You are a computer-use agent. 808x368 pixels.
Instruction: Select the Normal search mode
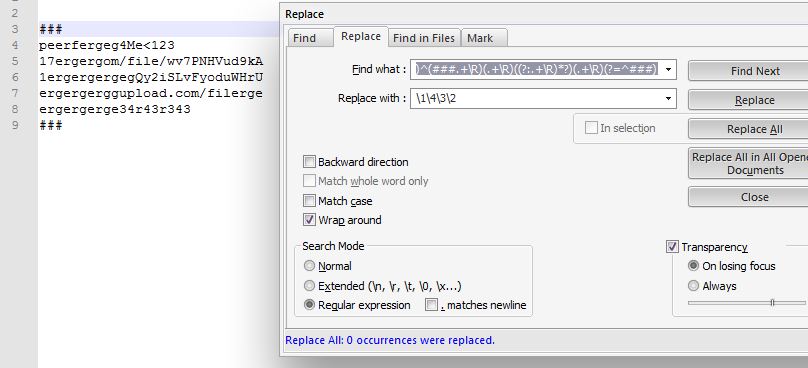tap(309, 266)
